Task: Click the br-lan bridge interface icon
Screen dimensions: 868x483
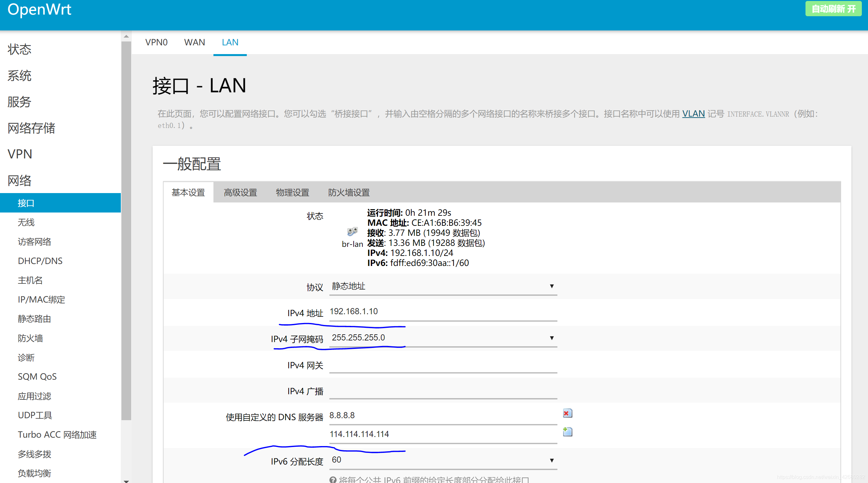Action: (x=352, y=232)
